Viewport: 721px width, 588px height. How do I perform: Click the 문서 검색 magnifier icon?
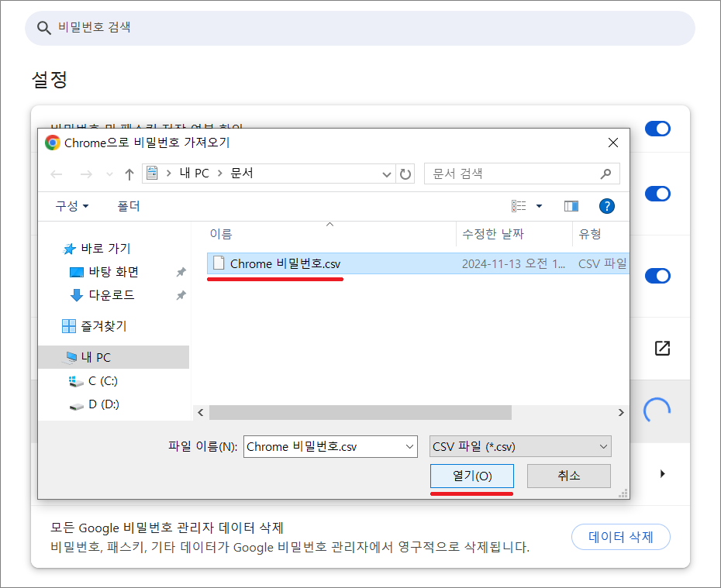point(606,174)
